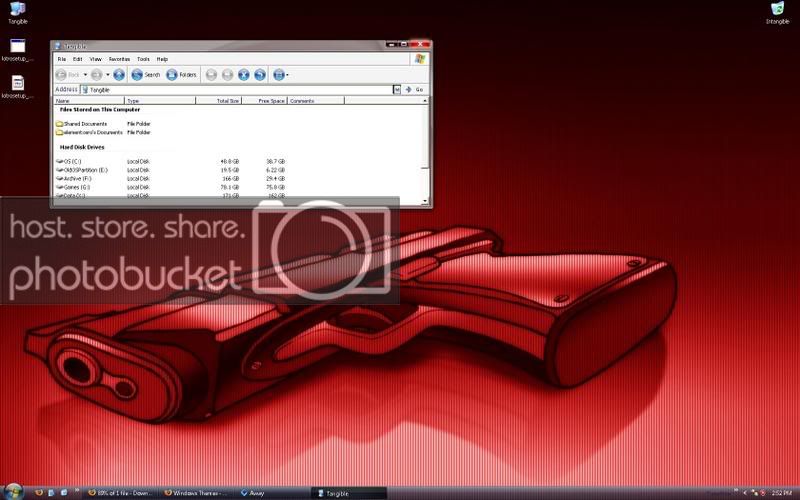Screen dimensions: 800x500
Task: Select the Shared Documents folder
Action: [x=82, y=124]
